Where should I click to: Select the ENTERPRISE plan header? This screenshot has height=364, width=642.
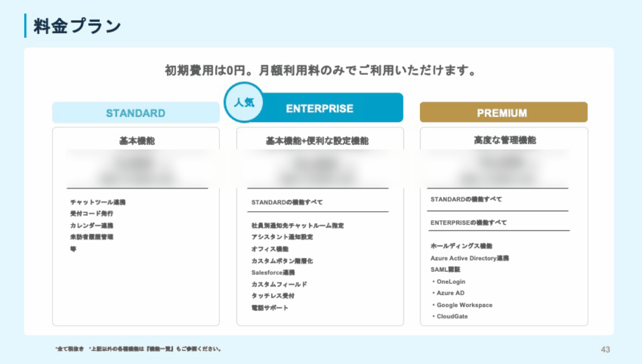pyautogui.click(x=319, y=108)
